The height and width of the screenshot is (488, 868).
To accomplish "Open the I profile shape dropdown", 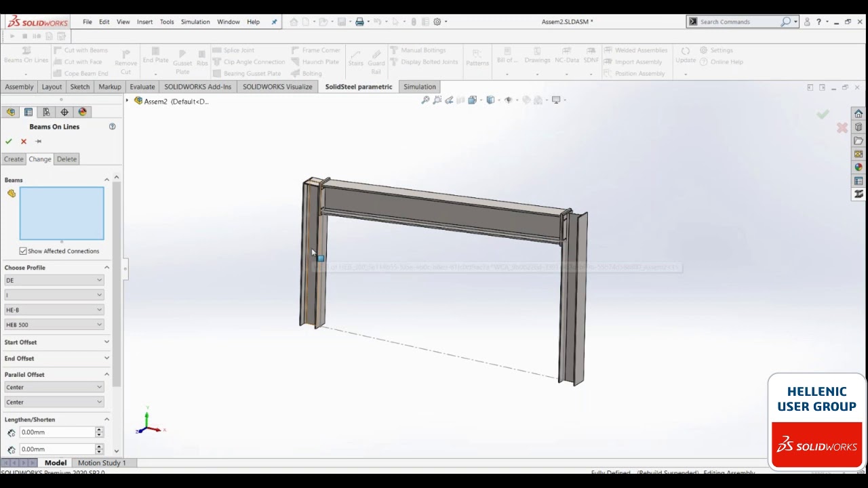I will tap(54, 295).
